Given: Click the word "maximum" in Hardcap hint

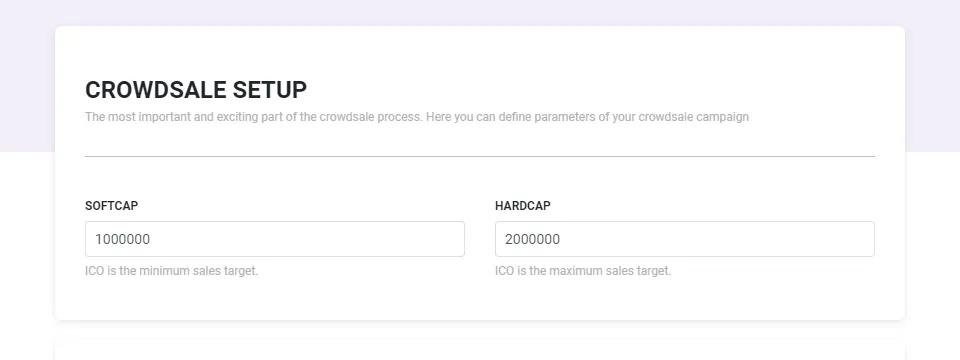Looking at the screenshot, I should click(575, 271).
